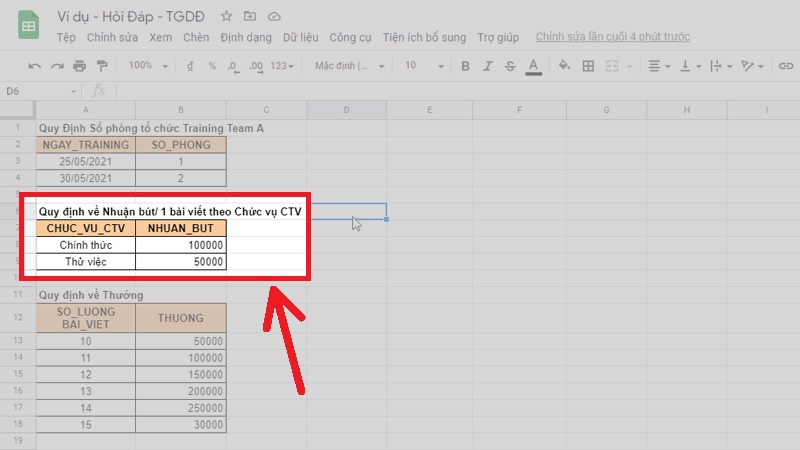Open the fill color paint bucket
Viewport: 800px width, 450px height.
click(x=563, y=66)
